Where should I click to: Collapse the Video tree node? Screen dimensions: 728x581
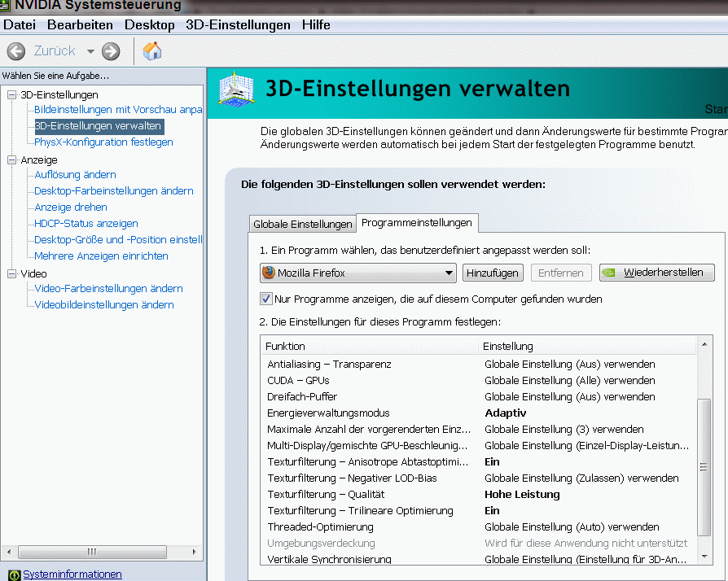point(11,273)
